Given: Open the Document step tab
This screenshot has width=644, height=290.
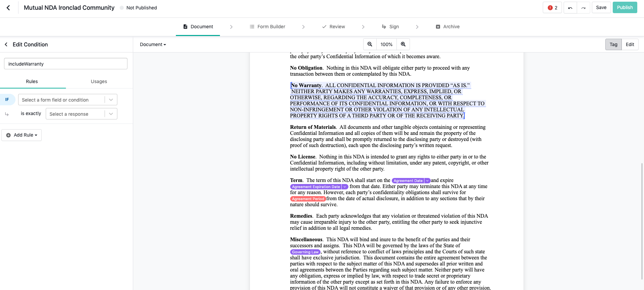Looking at the screenshot, I should tap(198, 27).
